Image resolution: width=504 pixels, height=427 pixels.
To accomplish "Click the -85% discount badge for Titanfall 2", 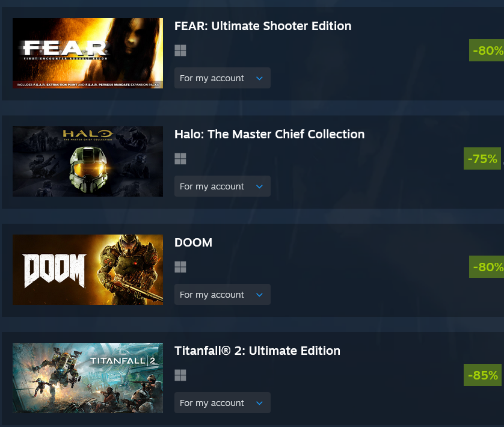I will point(482,375).
